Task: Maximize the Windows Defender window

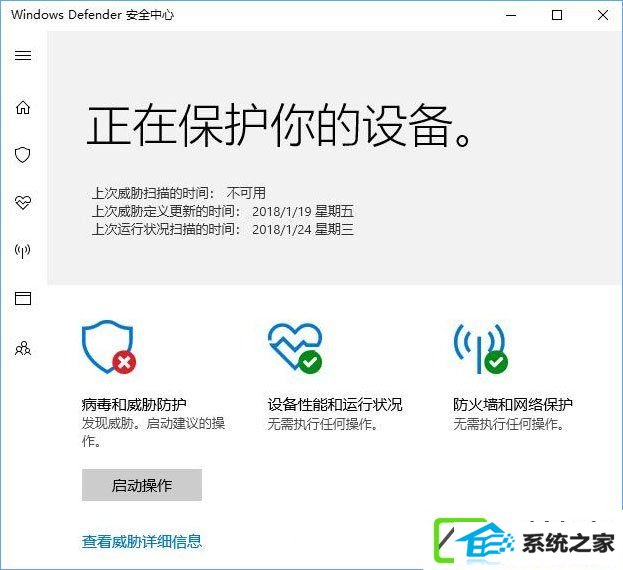Action: coord(557,15)
